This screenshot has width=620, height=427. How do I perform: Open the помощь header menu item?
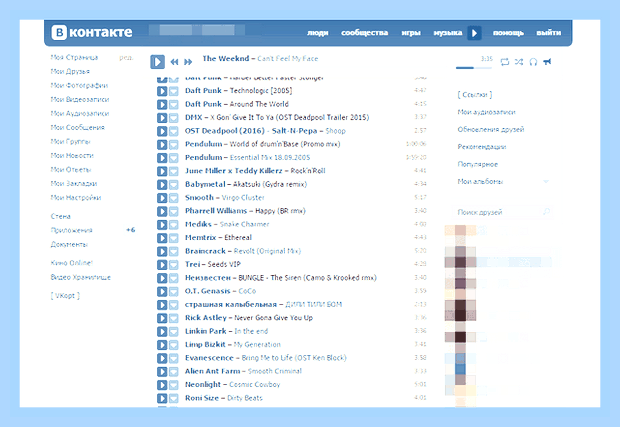pos(508,33)
